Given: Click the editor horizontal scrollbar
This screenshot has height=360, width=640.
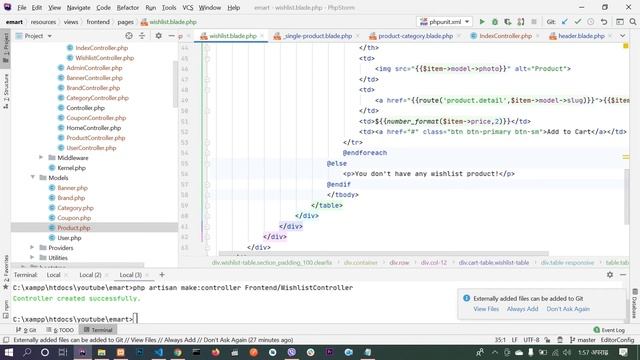Looking at the screenshot, I should pos(384,253).
